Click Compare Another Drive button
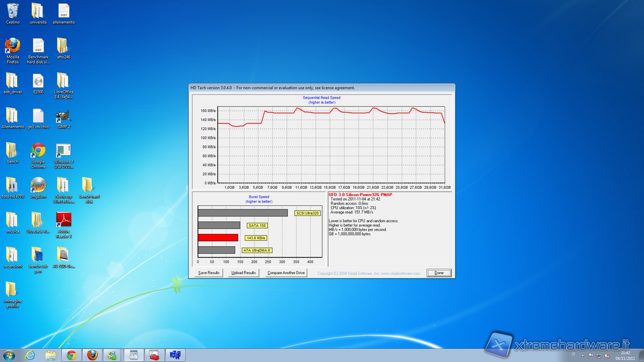 286,273
